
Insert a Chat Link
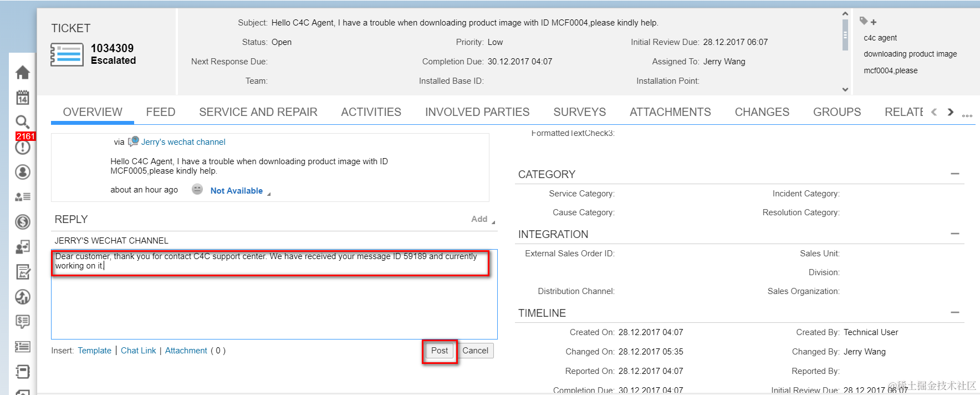139,351
